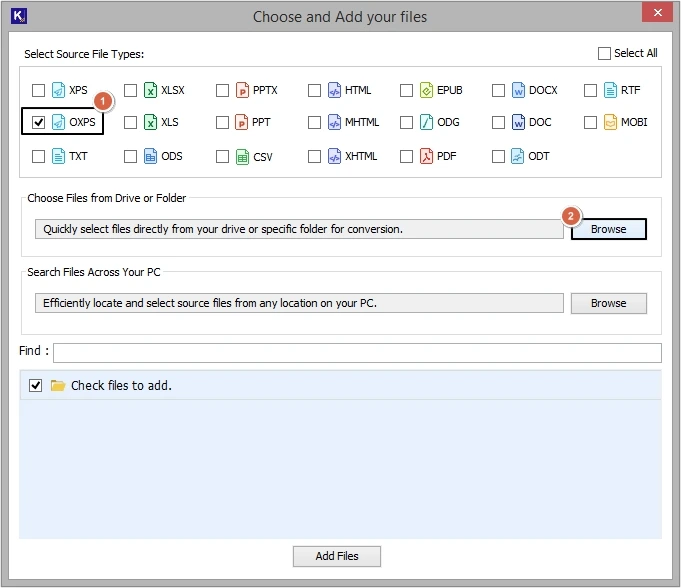
Task: Check the TXT file type checkbox
Action: point(39,156)
